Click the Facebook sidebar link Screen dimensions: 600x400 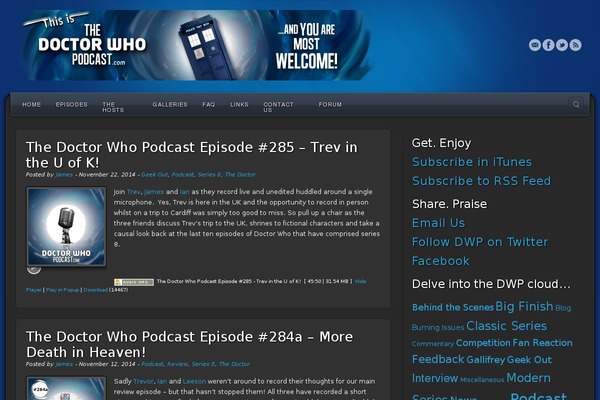click(440, 261)
